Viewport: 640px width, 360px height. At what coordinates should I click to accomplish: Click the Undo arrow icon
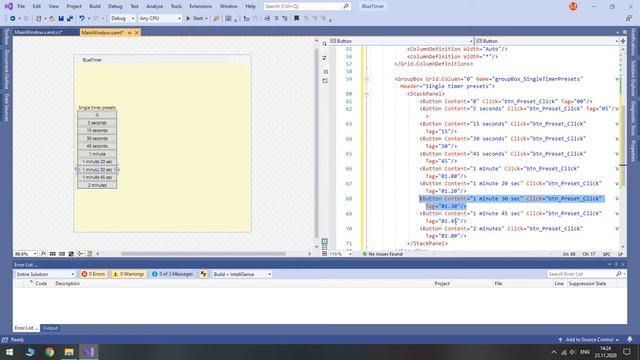(x=82, y=18)
